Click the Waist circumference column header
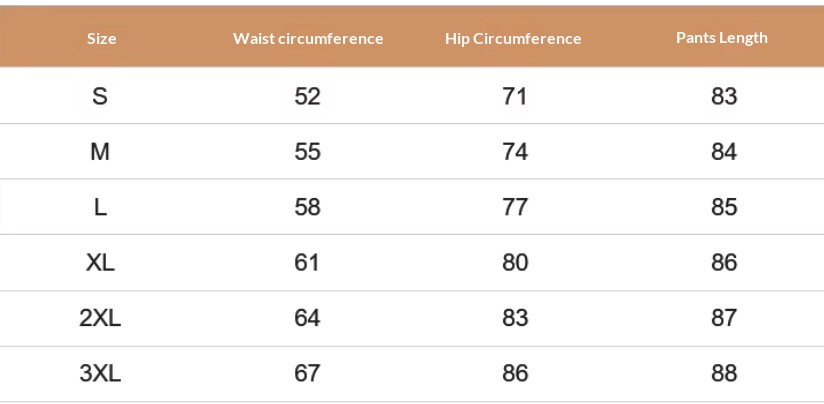The height and width of the screenshot is (404, 824). click(308, 39)
